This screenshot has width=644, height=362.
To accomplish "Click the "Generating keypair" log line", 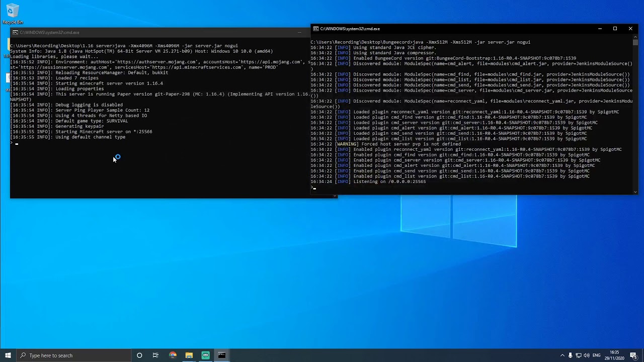I will pos(57,126).
